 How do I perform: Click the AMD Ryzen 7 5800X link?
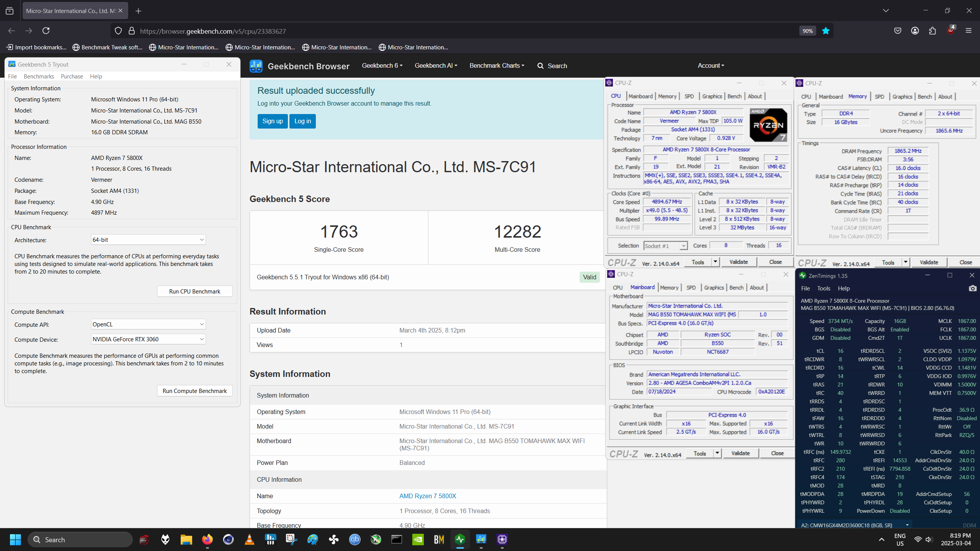(428, 496)
